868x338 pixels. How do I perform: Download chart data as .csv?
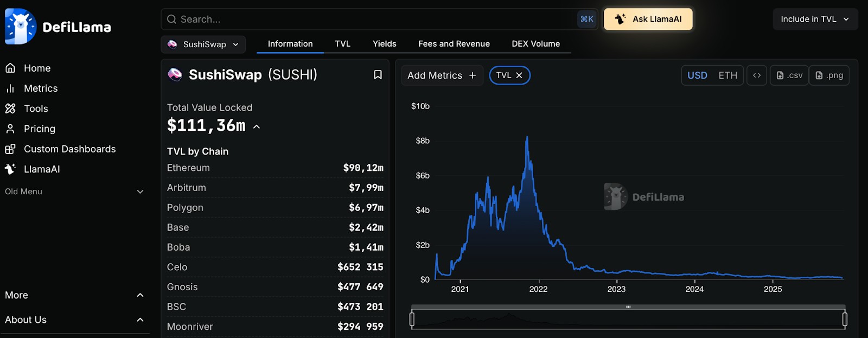pyautogui.click(x=789, y=75)
